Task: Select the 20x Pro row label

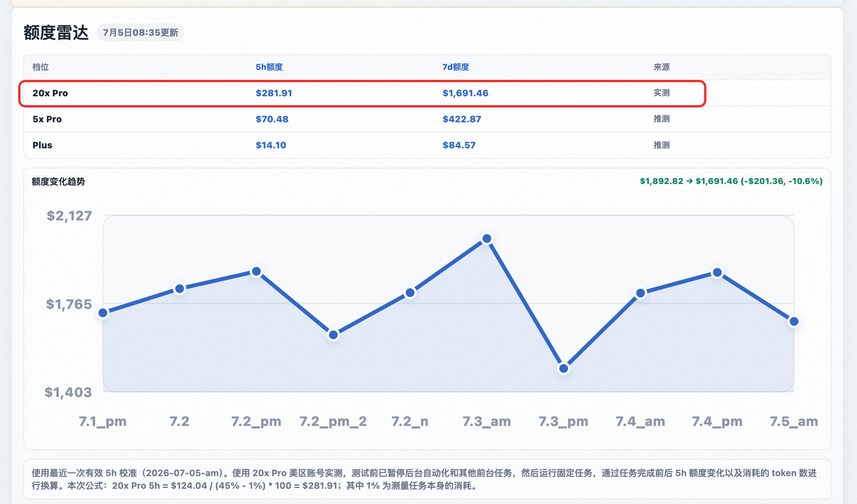Action: click(x=50, y=93)
